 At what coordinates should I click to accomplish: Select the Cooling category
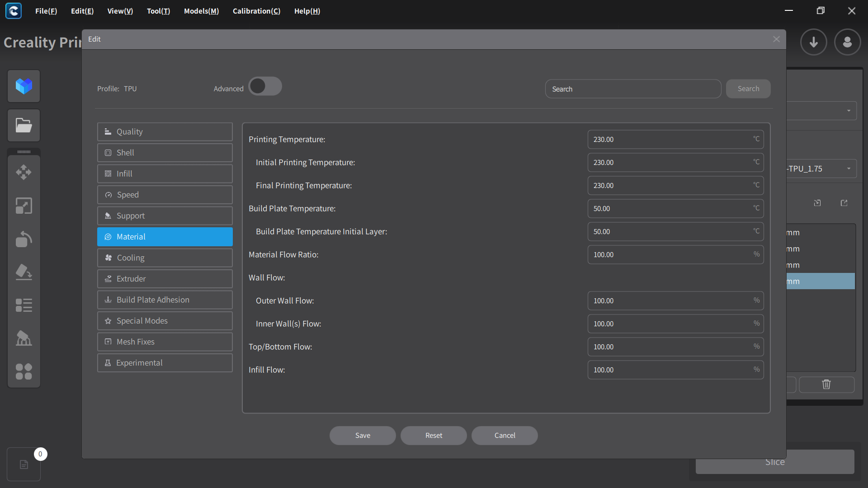point(165,258)
